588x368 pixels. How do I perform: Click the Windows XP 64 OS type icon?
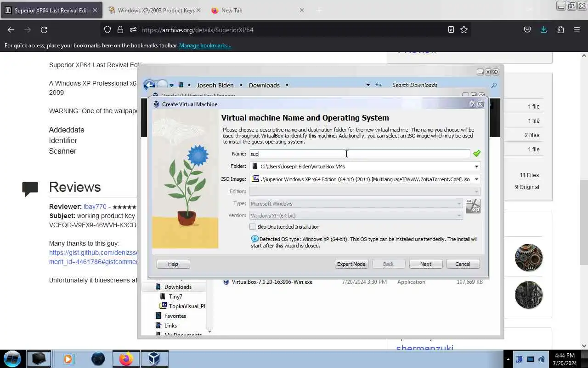point(473,206)
